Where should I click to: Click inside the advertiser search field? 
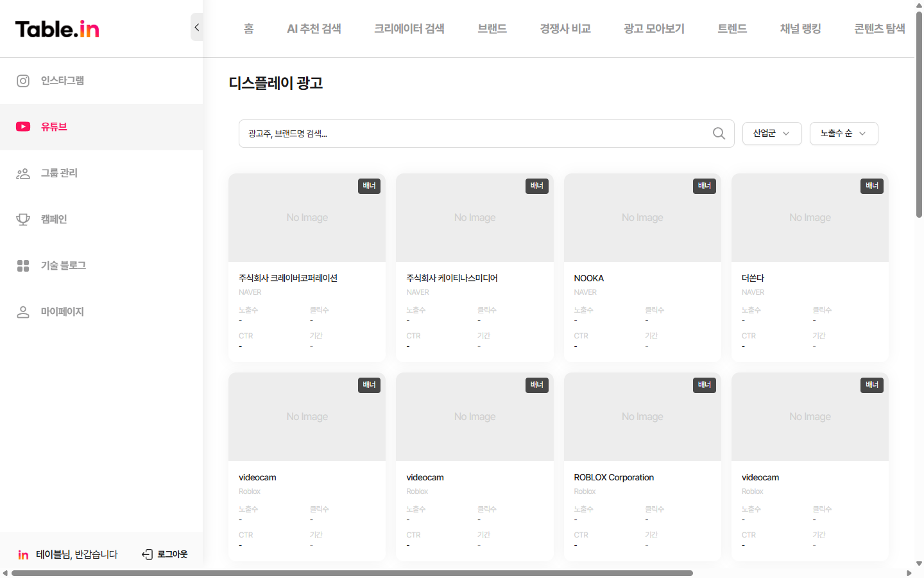click(x=449, y=134)
